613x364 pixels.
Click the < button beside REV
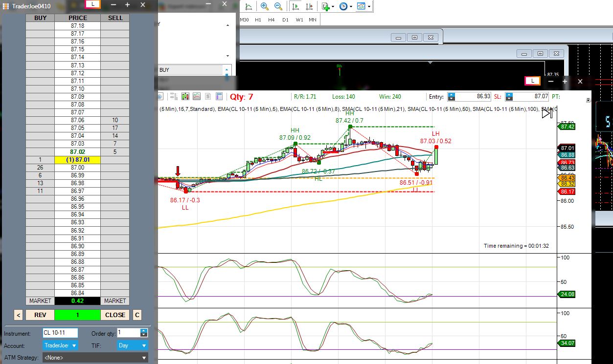(x=18, y=315)
